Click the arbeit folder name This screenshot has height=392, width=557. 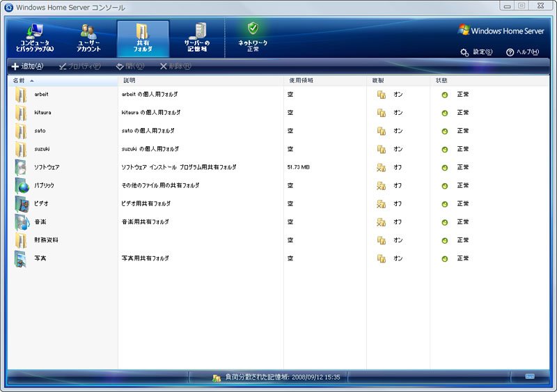(41, 94)
